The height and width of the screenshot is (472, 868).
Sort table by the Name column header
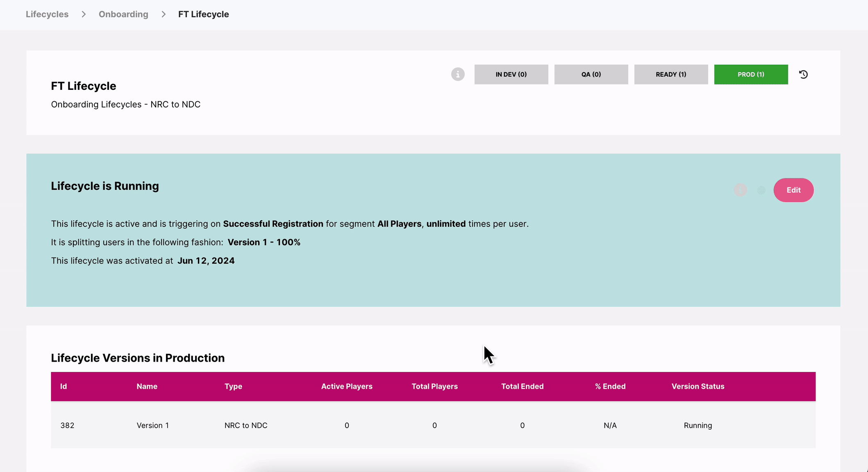coord(147,386)
